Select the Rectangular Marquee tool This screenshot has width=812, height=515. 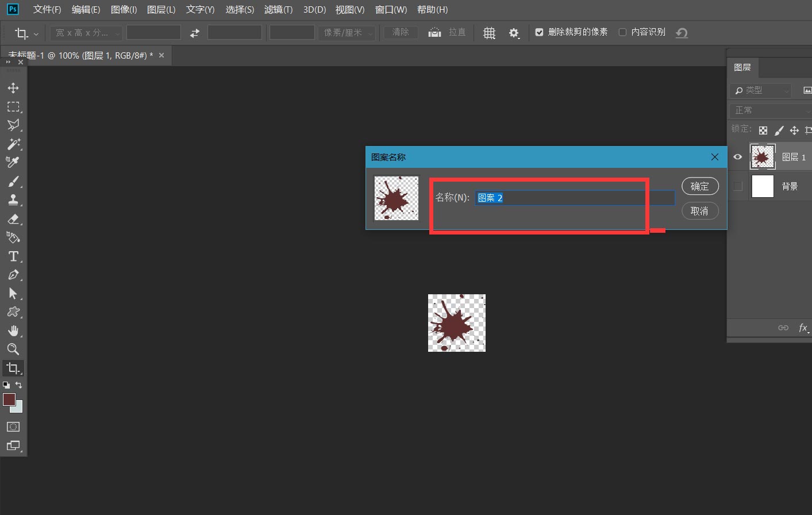click(x=13, y=107)
